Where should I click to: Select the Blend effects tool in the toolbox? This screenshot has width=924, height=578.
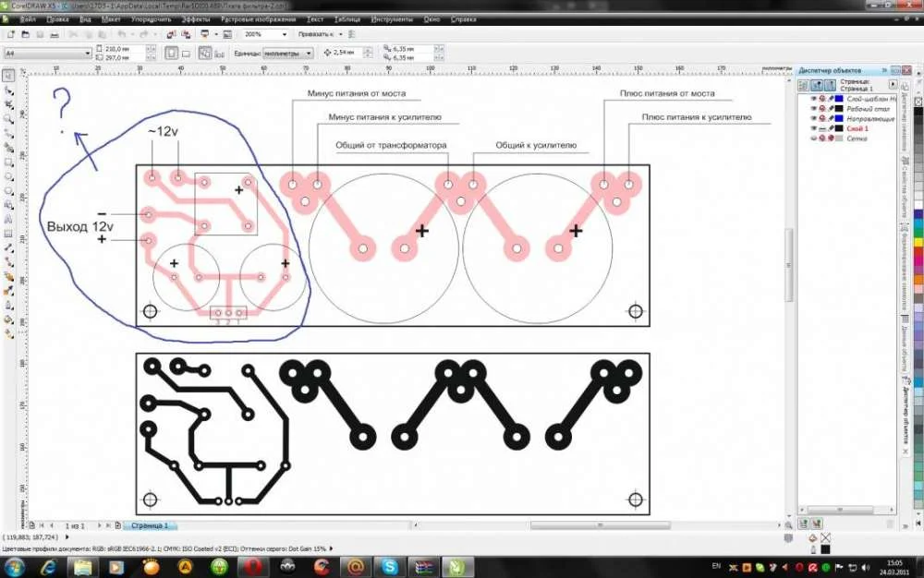coord(8,277)
